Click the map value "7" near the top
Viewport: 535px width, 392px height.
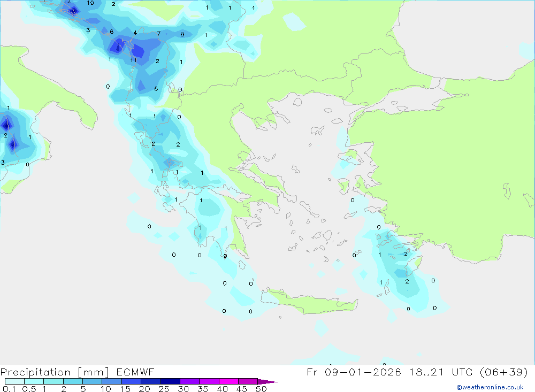159,34
